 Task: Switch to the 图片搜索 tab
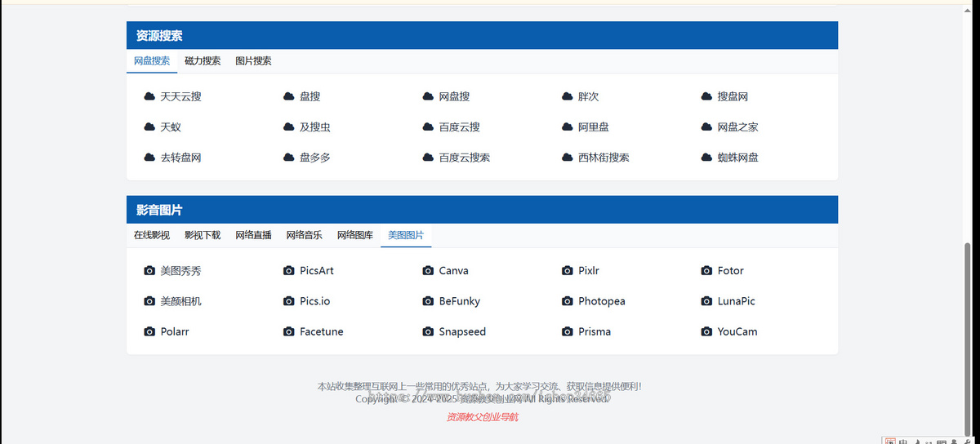click(253, 61)
